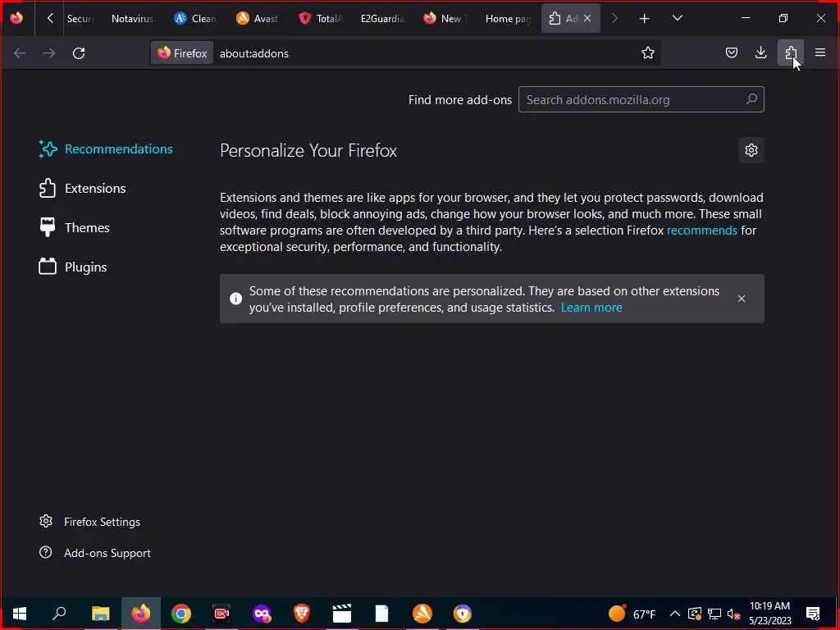Open the purple mask app in the taskbar
The image size is (840, 630).
262,614
